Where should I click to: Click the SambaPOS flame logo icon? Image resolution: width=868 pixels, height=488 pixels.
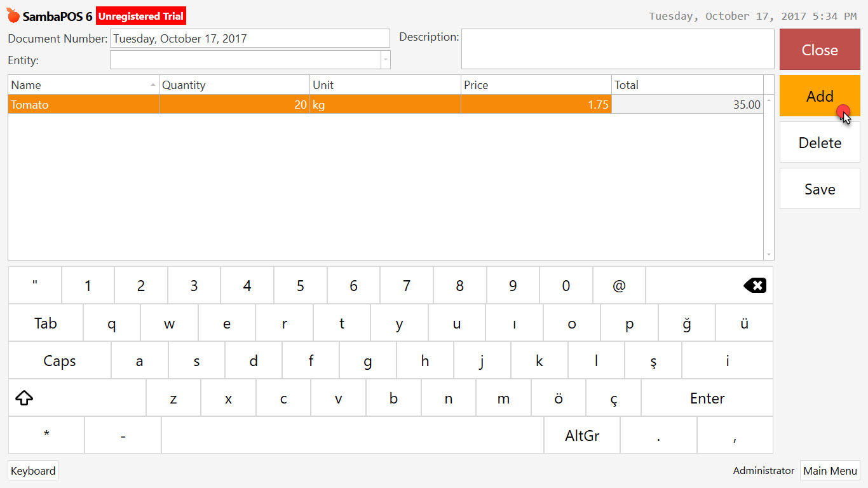point(12,16)
